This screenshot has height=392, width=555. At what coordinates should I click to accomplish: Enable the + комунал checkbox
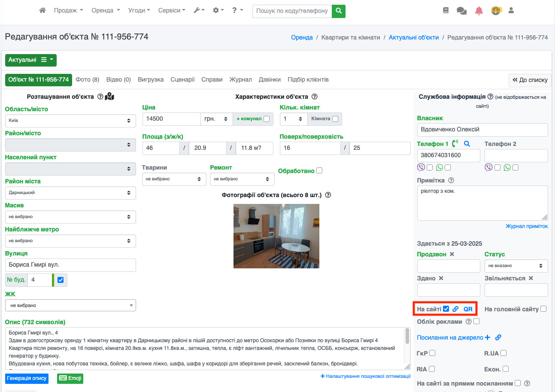coord(267,119)
